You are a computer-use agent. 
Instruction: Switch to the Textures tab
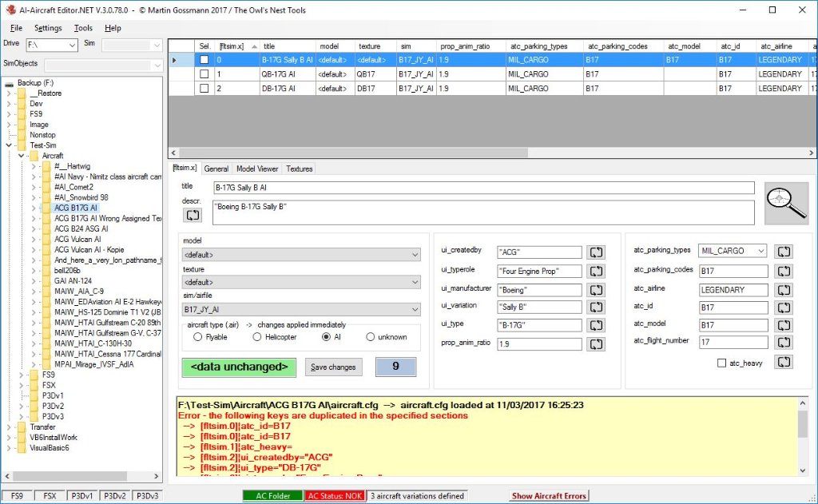coord(299,169)
